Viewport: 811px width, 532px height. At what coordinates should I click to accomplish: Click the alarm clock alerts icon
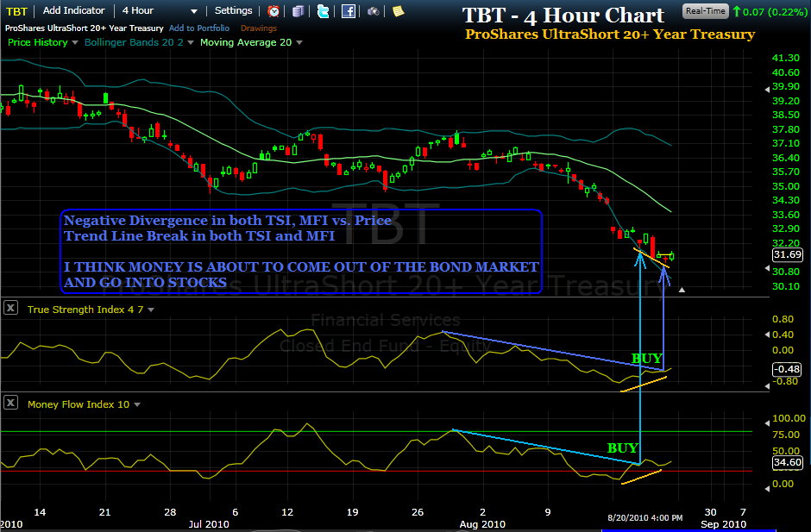tap(273, 11)
